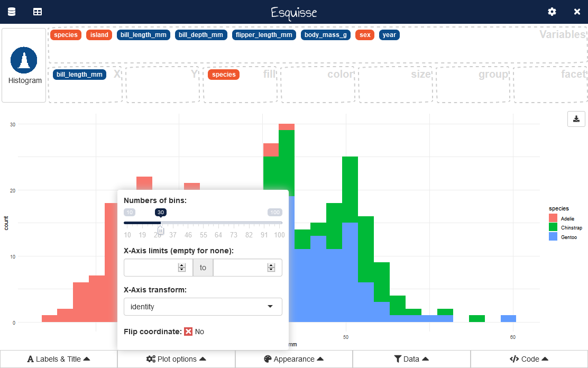Click the number of bins slider handle
Image resolution: width=588 pixels, height=368 pixels.
[161, 229]
